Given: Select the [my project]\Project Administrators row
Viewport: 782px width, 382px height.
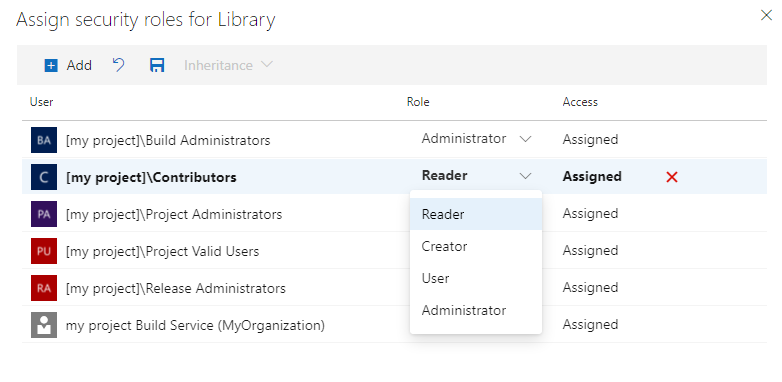Looking at the screenshot, I should tap(394, 214).
